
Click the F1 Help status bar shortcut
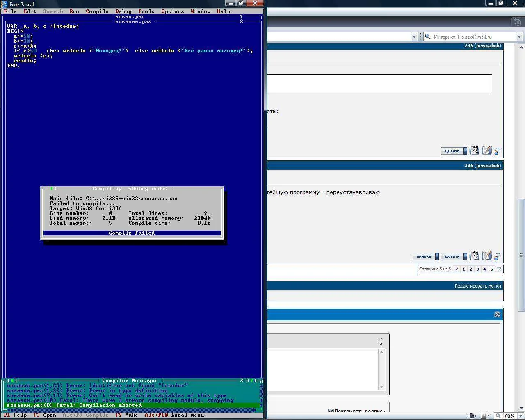(15, 415)
